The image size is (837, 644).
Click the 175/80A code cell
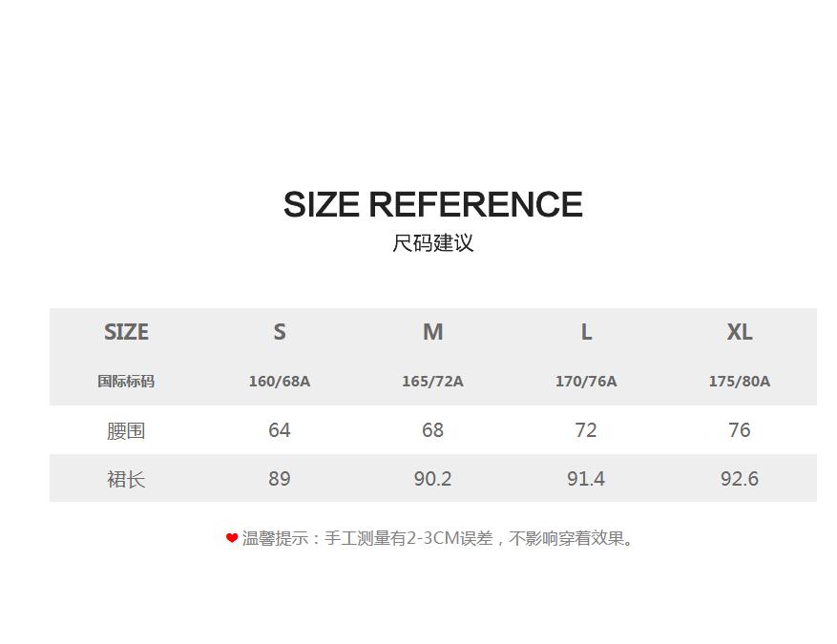click(740, 381)
